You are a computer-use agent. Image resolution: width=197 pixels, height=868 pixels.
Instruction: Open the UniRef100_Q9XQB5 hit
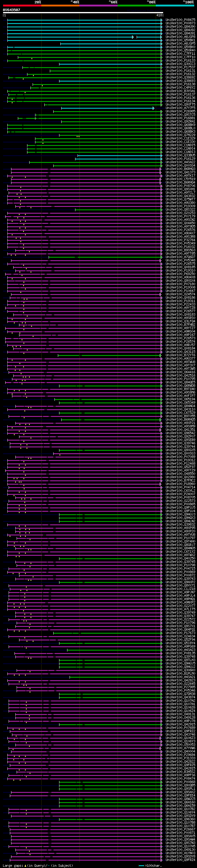[x=180, y=786]
